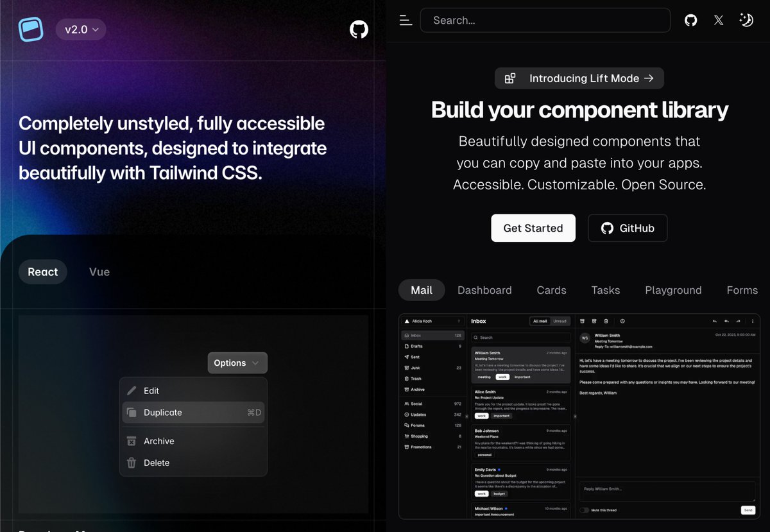
Task: Open the Headless UI logo in left page
Action: click(31, 29)
